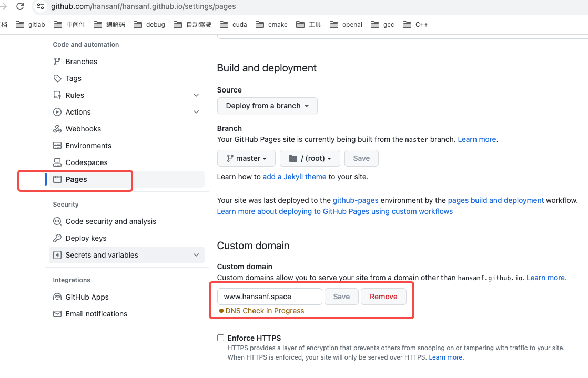Click the Pages browser icon in sidebar
Image resolution: width=588 pixels, height=378 pixels.
(x=57, y=179)
